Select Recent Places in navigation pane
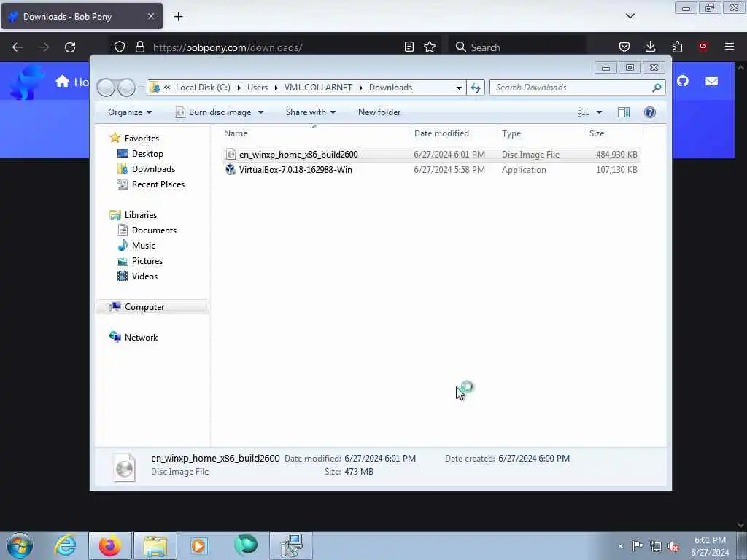This screenshot has width=747, height=560. point(158,184)
